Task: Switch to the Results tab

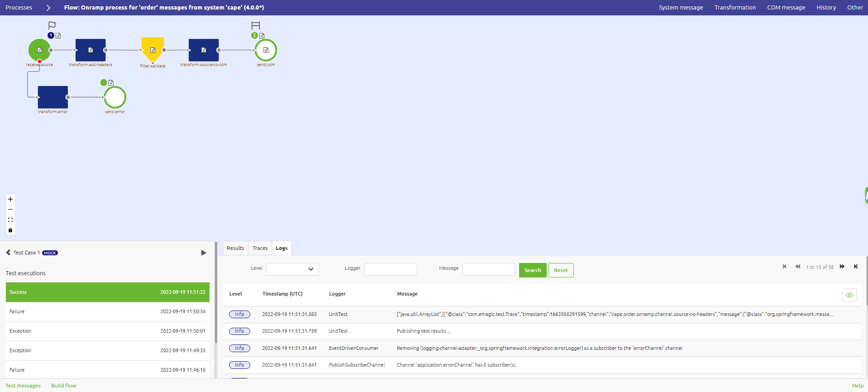Action: tap(235, 248)
